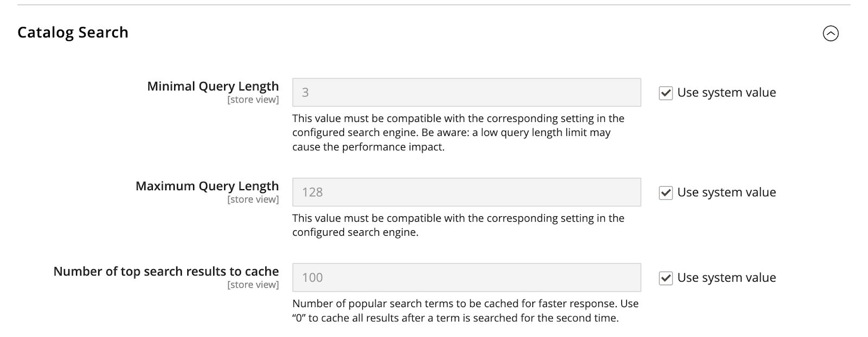Click store view scope under Maximum Query Length
868x337 pixels.
pyautogui.click(x=253, y=199)
